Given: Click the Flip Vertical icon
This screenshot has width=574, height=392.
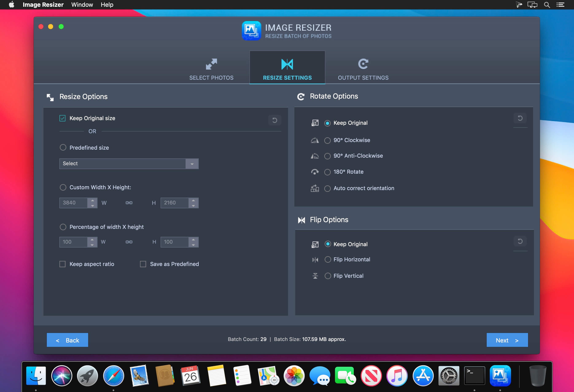Looking at the screenshot, I should pyautogui.click(x=315, y=276).
